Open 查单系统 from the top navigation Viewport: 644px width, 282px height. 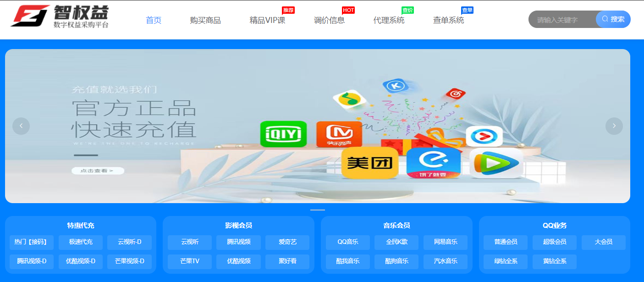(x=448, y=20)
